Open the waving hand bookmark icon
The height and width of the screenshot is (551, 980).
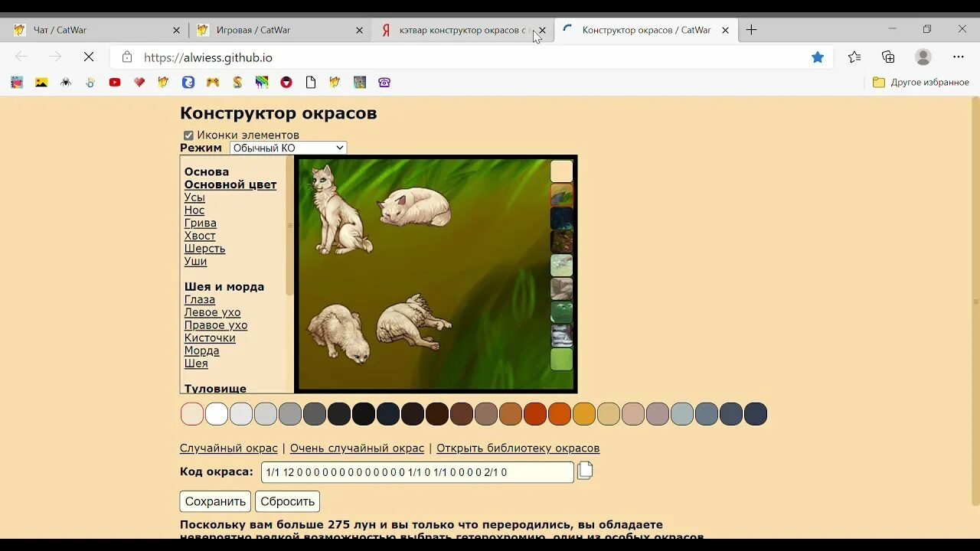click(x=90, y=83)
